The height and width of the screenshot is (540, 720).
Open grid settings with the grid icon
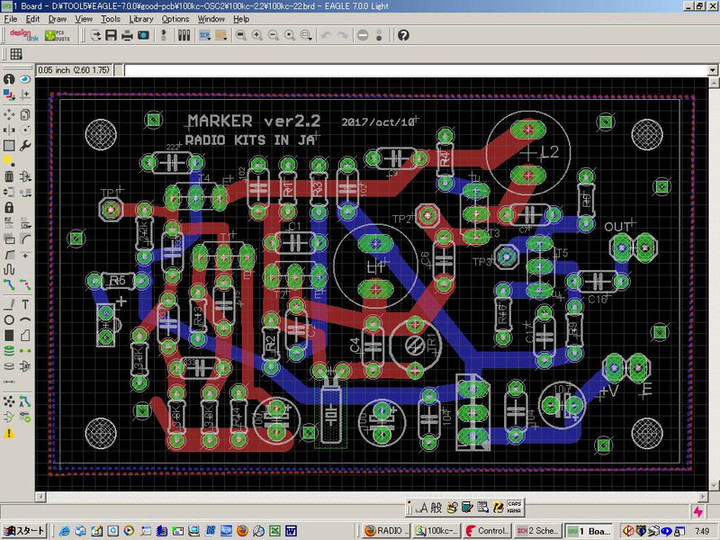point(16,54)
